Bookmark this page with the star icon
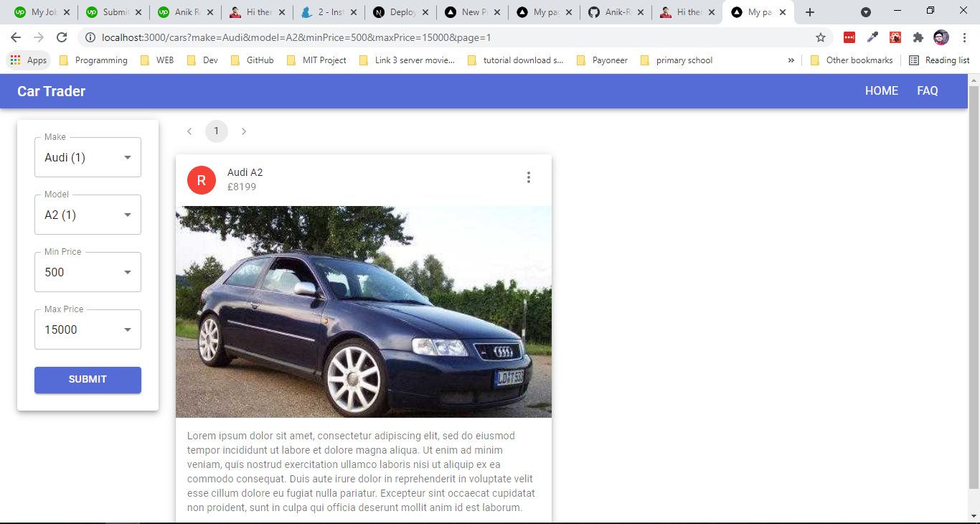The width and height of the screenshot is (980, 524). tap(821, 37)
